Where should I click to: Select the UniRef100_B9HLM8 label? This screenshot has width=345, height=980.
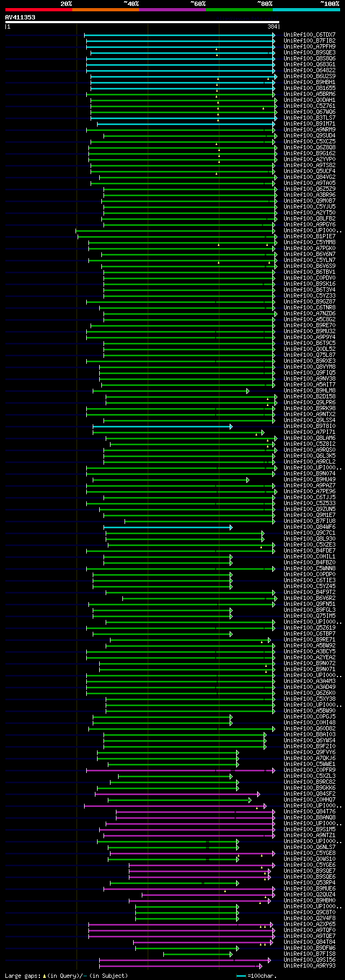(x=309, y=391)
